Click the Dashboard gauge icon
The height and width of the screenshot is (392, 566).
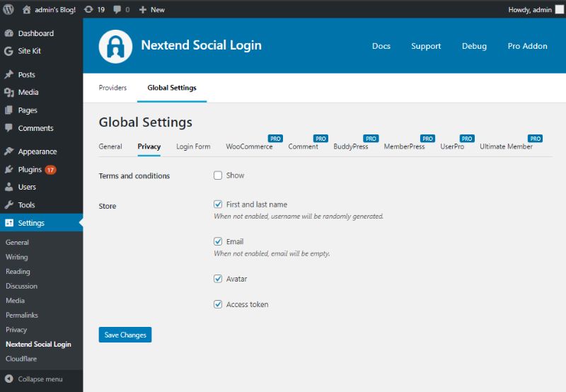[x=9, y=33]
